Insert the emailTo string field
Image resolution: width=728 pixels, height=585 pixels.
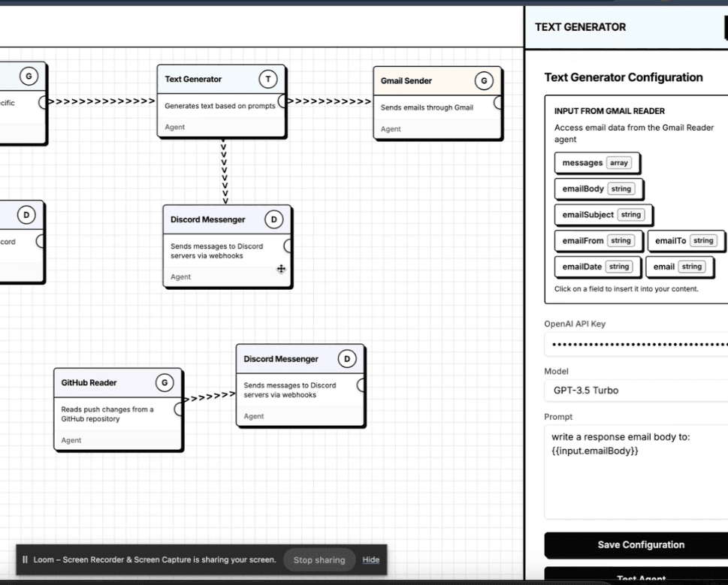[684, 241]
